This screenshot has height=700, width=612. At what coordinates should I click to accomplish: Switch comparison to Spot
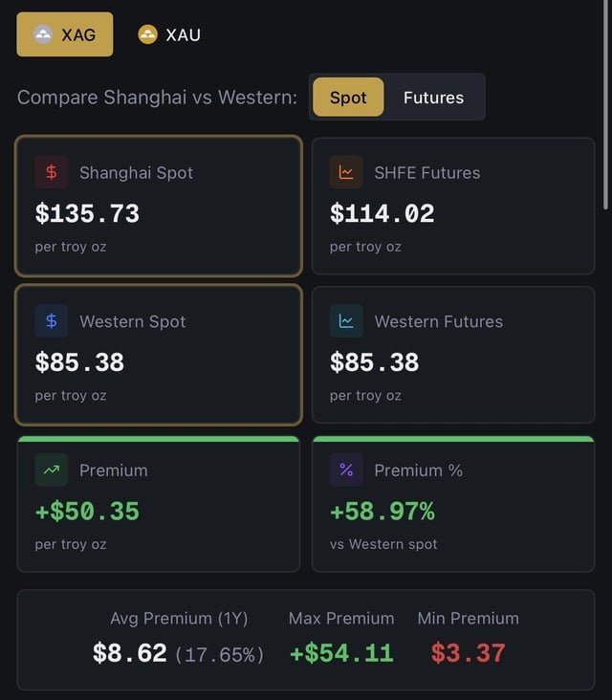coord(348,98)
